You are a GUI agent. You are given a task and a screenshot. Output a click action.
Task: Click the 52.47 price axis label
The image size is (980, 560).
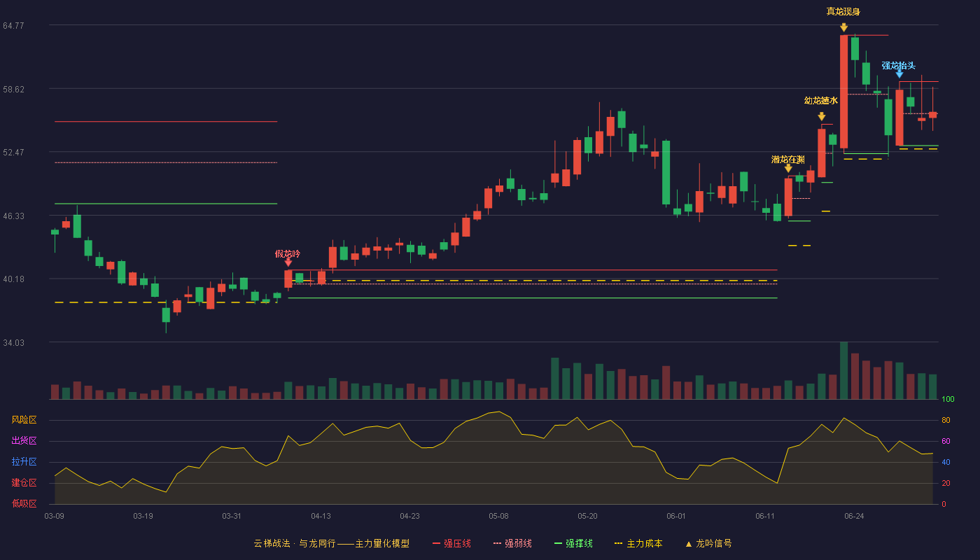click(13, 153)
